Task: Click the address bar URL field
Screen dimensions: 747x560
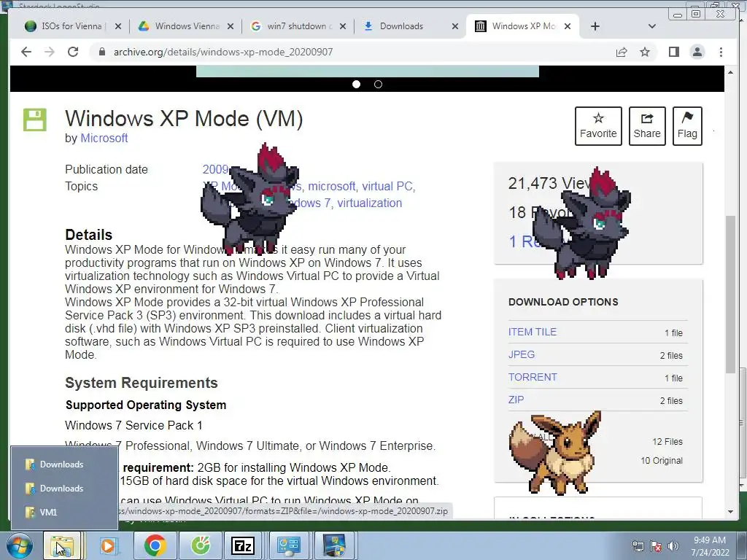Action: click(x=352, y=52)
